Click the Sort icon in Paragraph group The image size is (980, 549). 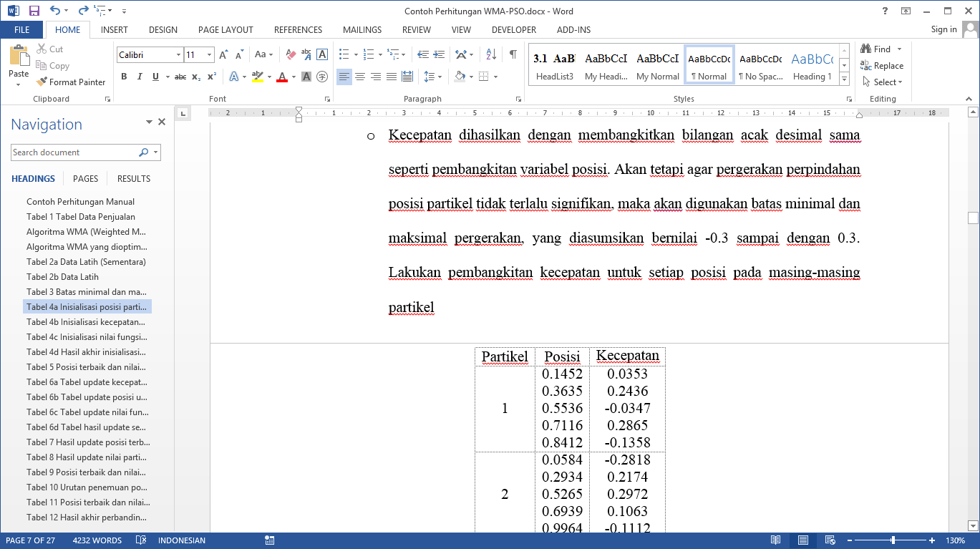491,54
